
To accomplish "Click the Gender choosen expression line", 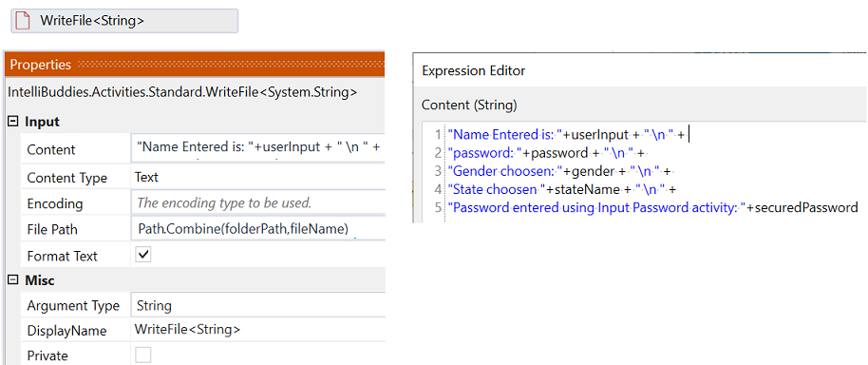I will click(559, 171).
